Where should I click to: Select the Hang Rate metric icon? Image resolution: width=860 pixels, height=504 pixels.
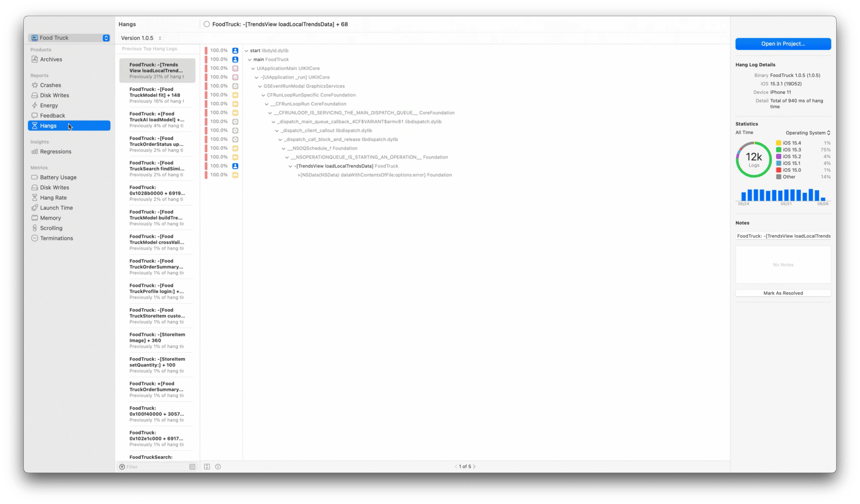(34, 197)
